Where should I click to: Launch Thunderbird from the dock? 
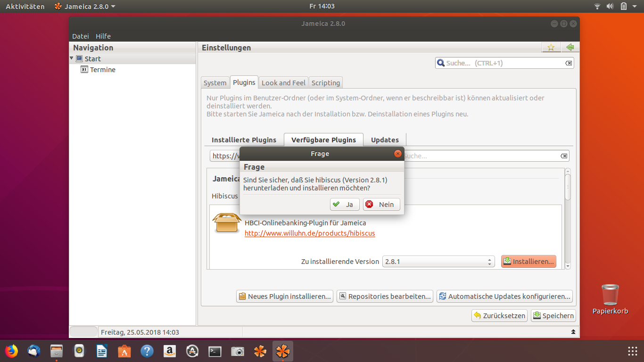click(34, 351)
